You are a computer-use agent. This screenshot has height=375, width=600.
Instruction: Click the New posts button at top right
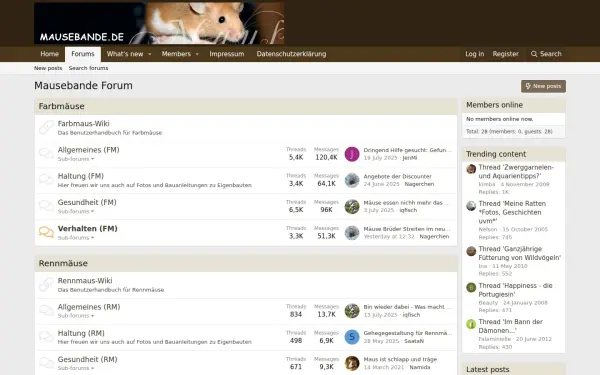click(x=543, y=86)
